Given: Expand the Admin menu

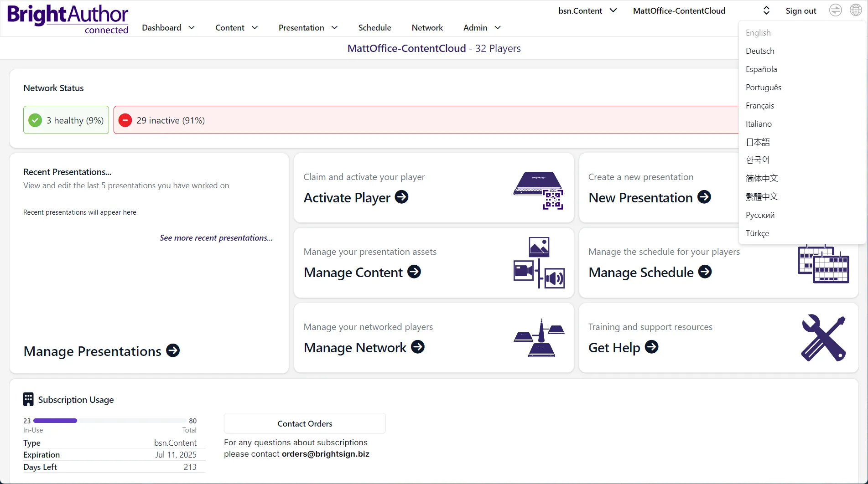Looking at the screenshot, I should point(482,28).
